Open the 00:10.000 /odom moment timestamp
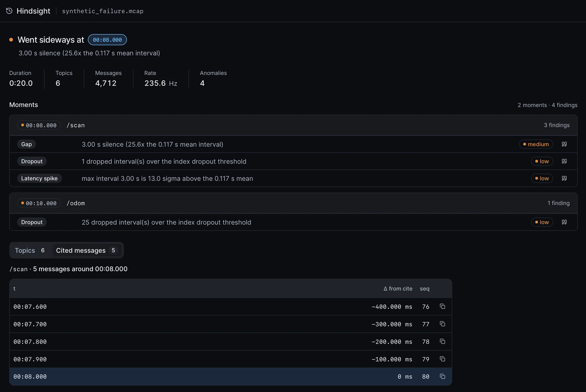This screenshot has height=392, width=586. point(39,203)
